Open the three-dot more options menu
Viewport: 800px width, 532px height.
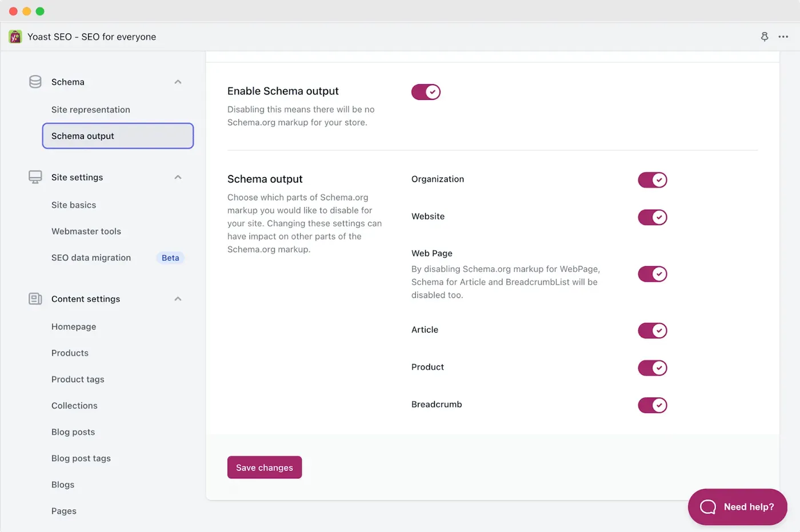point(783,37)
